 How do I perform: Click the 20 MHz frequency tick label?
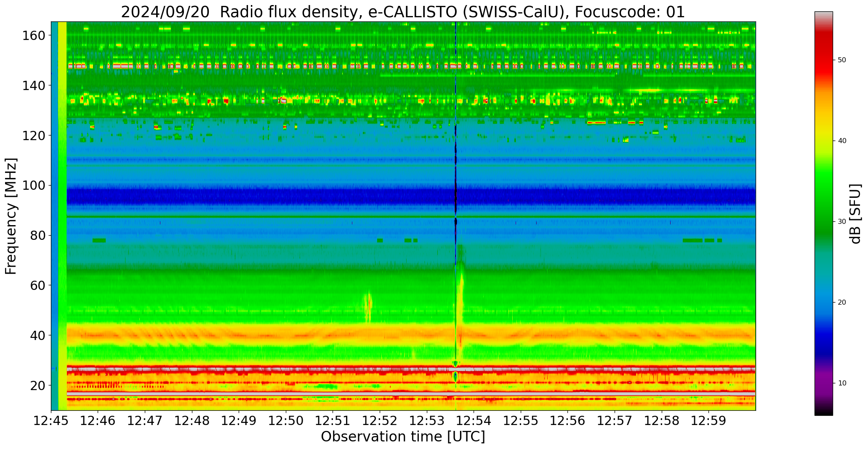click(37, 385)
